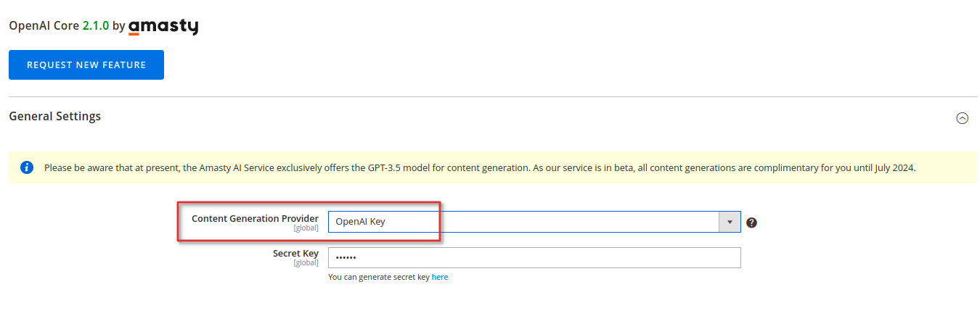
Task: Click the Secret Key field label
Action: [295, 253]
